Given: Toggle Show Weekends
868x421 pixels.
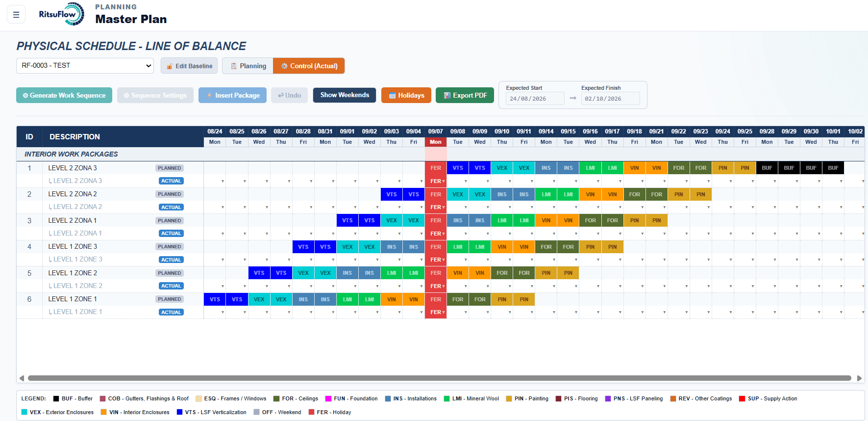Looking at the screenshot, I should tap(345, 95).
